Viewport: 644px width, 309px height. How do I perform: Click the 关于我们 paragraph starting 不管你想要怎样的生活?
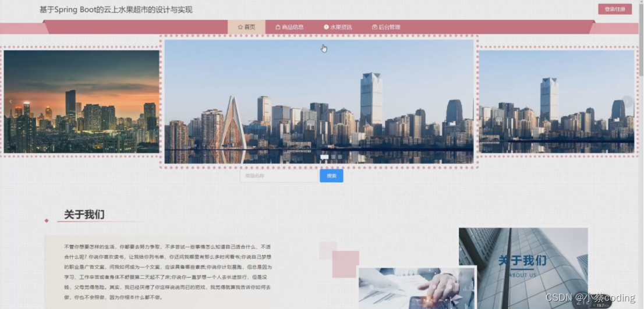[x=168, y=272]
